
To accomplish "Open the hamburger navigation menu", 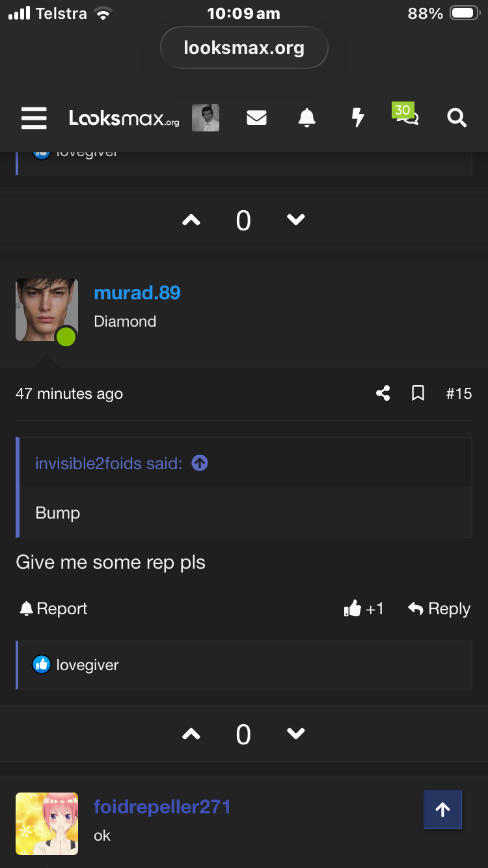I will click(34, 118).
